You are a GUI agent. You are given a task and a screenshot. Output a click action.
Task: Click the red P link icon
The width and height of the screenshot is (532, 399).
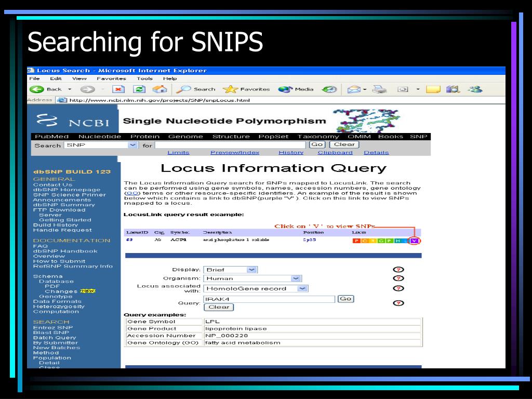pyautogui.click(x=356, y=241)
